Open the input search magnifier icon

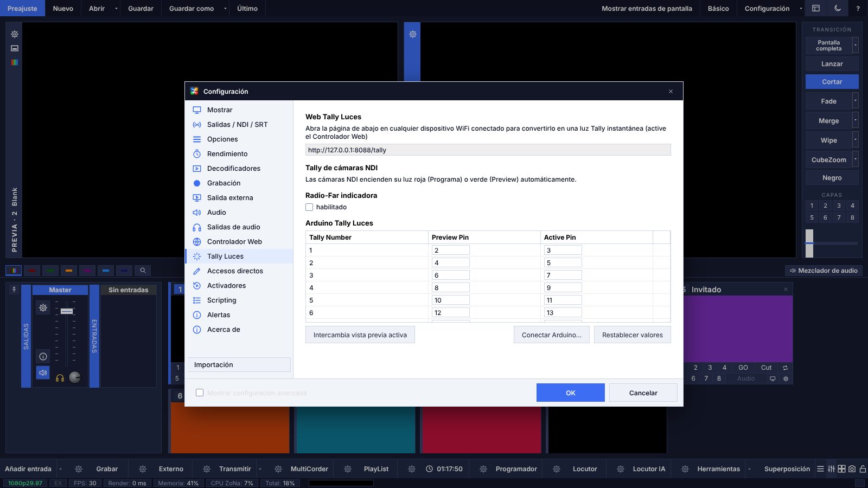tap(143, 270)
